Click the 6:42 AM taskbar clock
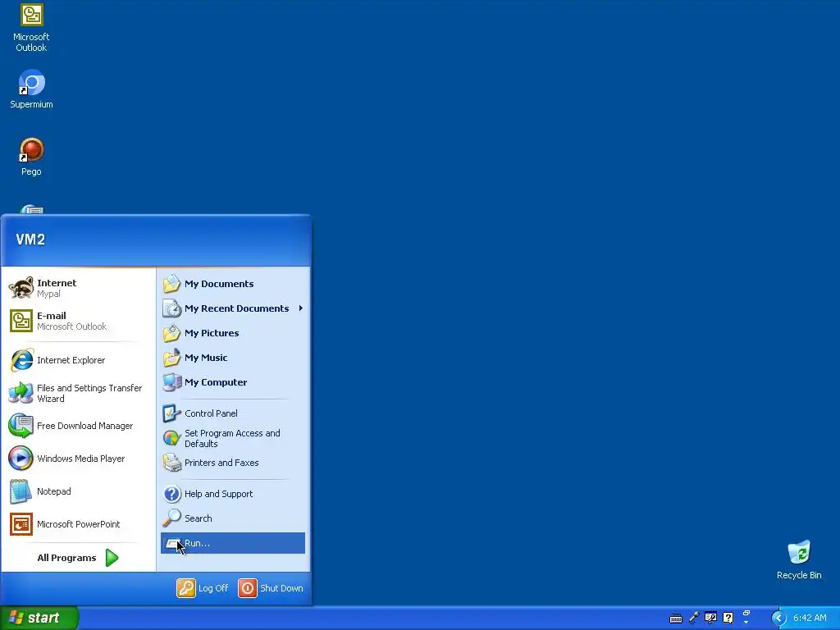The image size is (840, 630). [810, 618]
